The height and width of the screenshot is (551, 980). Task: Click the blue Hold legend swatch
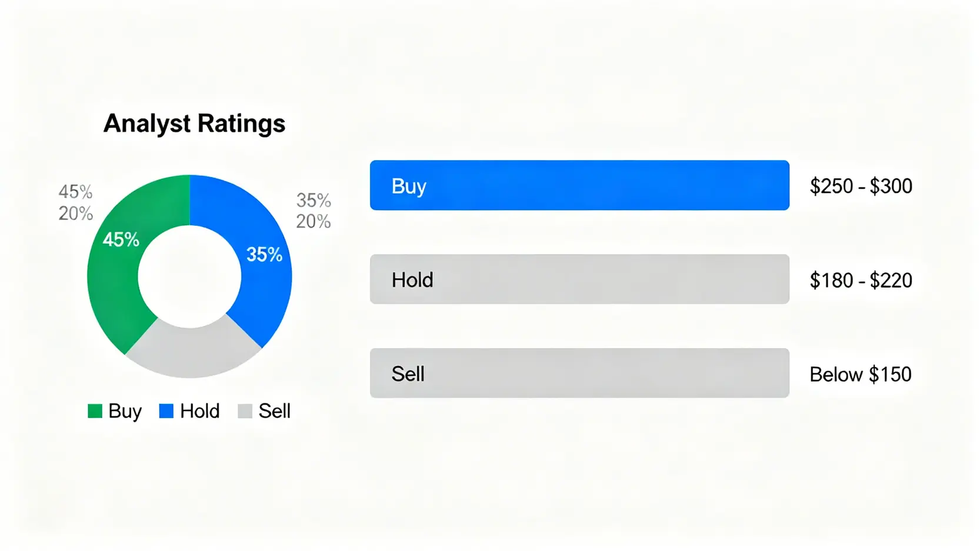(166, 411)
